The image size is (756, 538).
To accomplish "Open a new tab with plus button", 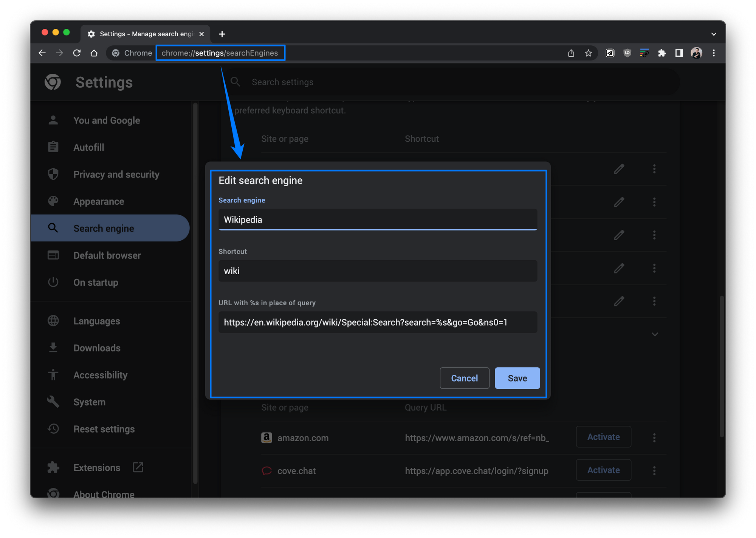I will pos(222,34).
